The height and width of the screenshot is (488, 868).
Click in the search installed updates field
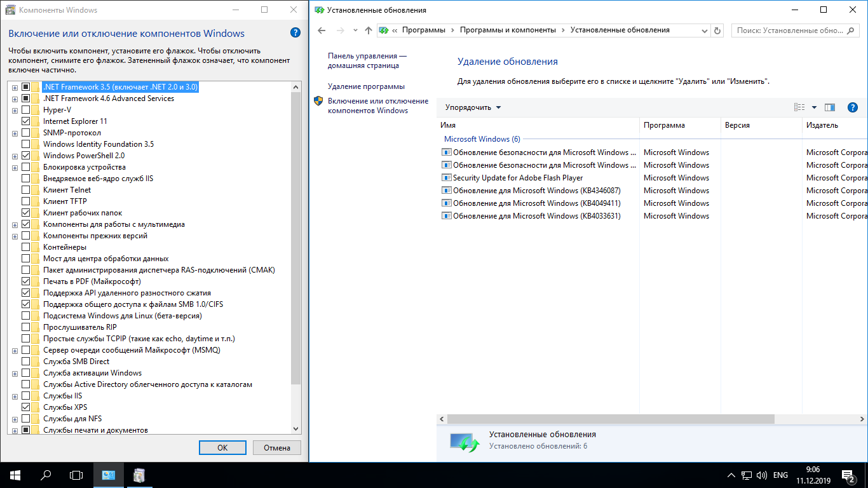point(791,30)
